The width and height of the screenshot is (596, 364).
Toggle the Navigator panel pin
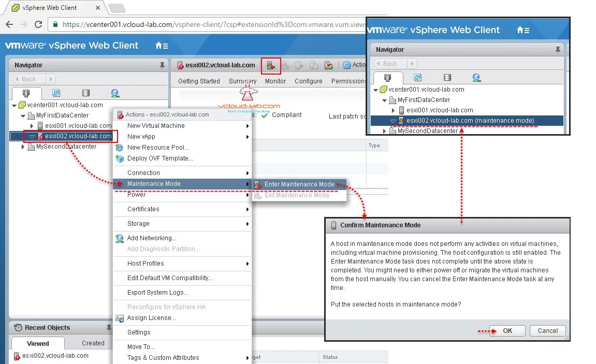(x=163, y=65)
